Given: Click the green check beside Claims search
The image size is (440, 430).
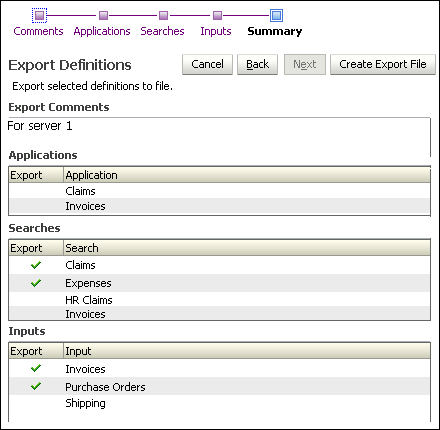Looking at the screenshot, I should click(x=36, y=265).
